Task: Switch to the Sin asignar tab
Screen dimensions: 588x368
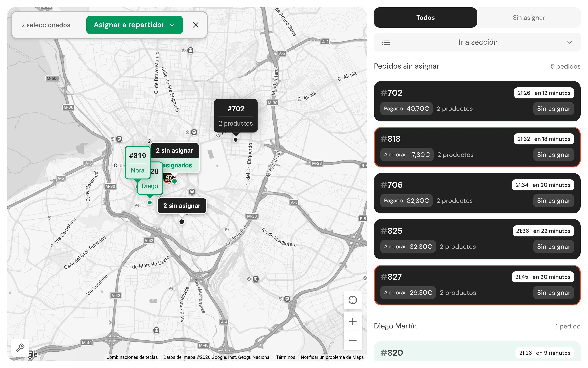Action: 529,17
